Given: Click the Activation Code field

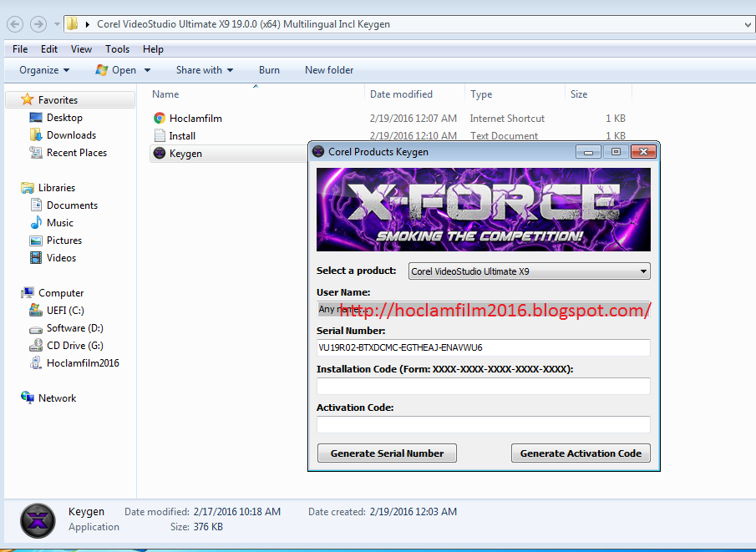Looking at the screenshot, I should tap(484, 425).
